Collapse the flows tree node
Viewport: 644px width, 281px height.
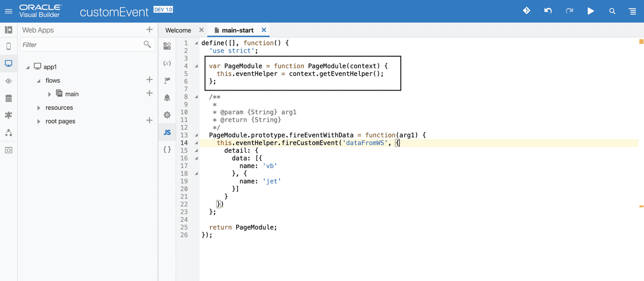pyautogui.click(x=39, y=81)
